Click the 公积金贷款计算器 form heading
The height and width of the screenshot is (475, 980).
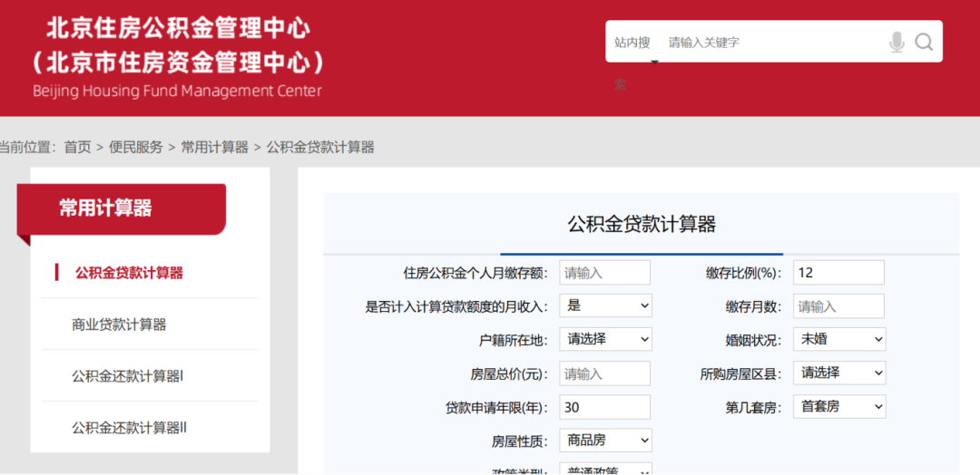(x=642, y=224)
